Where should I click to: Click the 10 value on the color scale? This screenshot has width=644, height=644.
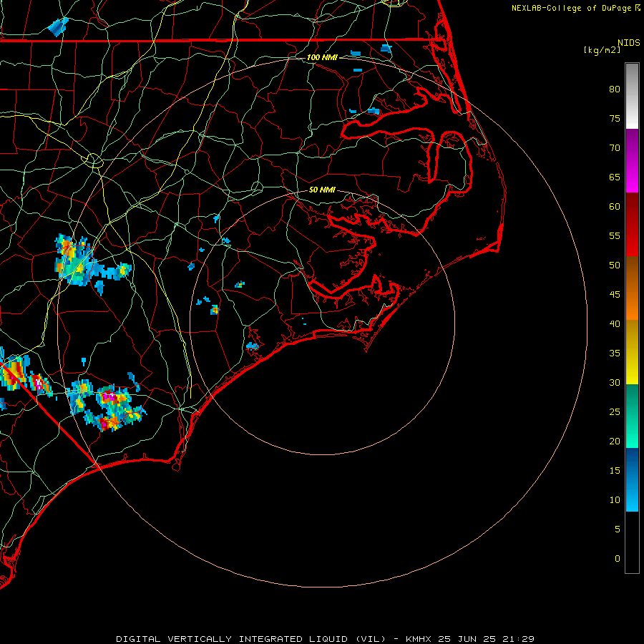tap(615, 500)
